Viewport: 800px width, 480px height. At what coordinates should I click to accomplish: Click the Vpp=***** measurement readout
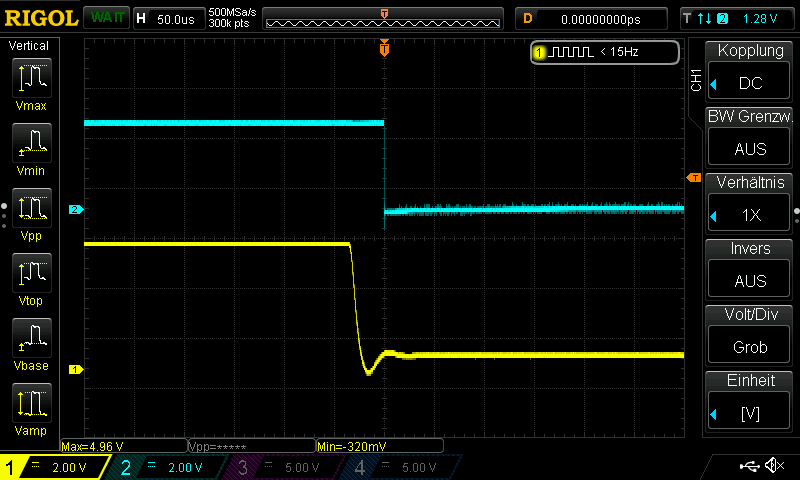coord(252,446)
